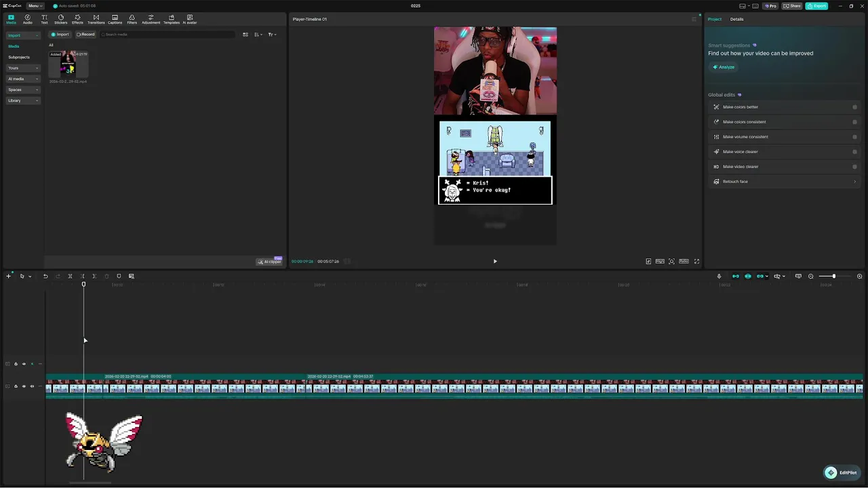
Task: Open the Transitions tab
Action: (x=96, y=19)
